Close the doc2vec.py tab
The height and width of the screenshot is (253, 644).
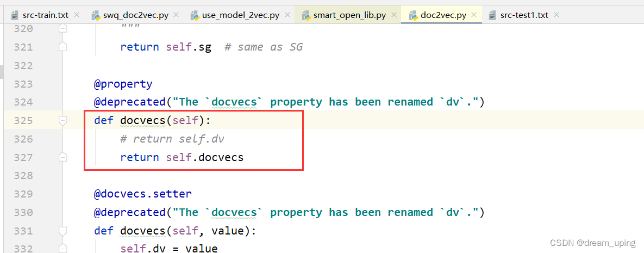(474, 15)
